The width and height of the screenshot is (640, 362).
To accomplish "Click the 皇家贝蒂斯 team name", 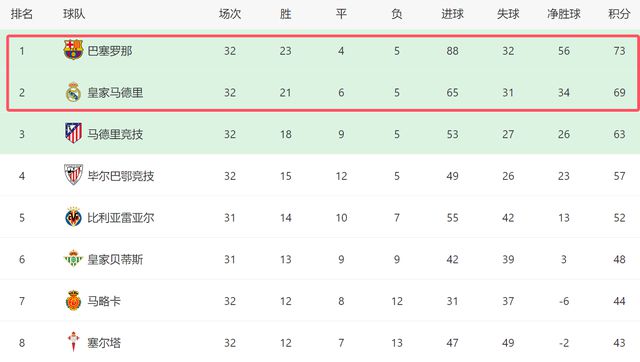I will (116, 259).
